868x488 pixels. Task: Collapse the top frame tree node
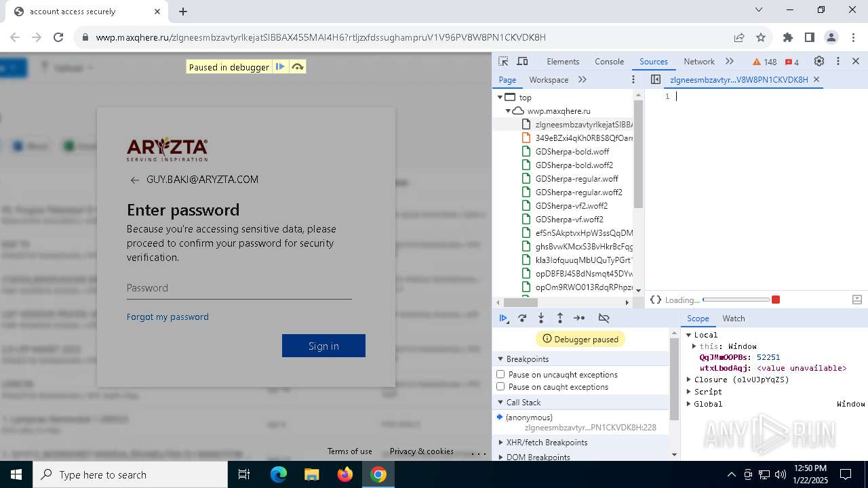pos(500,98)
